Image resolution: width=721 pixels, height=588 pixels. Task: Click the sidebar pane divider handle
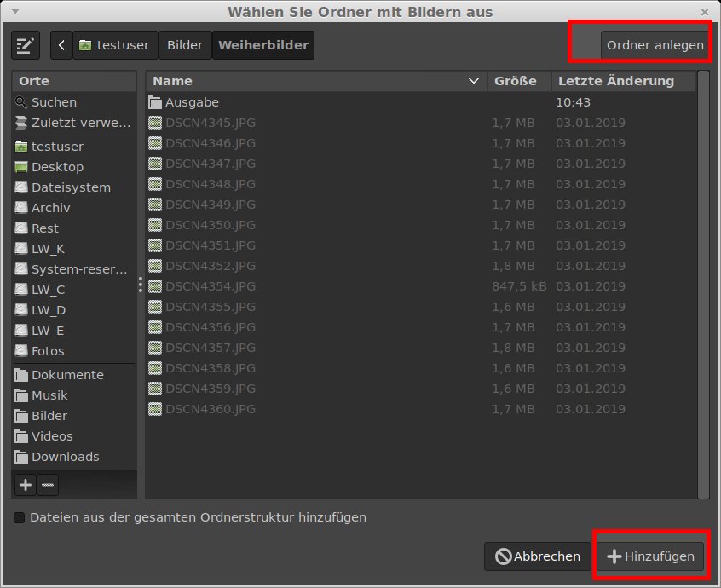(141, 285)
